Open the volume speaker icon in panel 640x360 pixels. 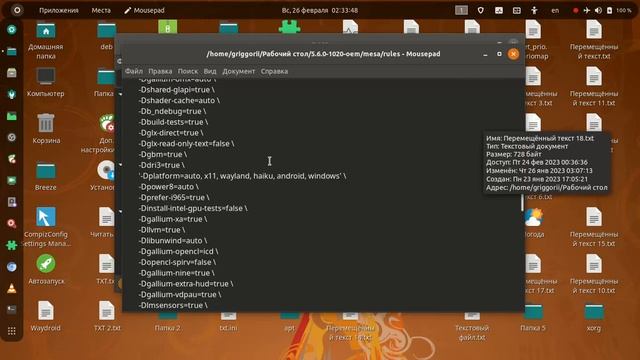(598, 10)
